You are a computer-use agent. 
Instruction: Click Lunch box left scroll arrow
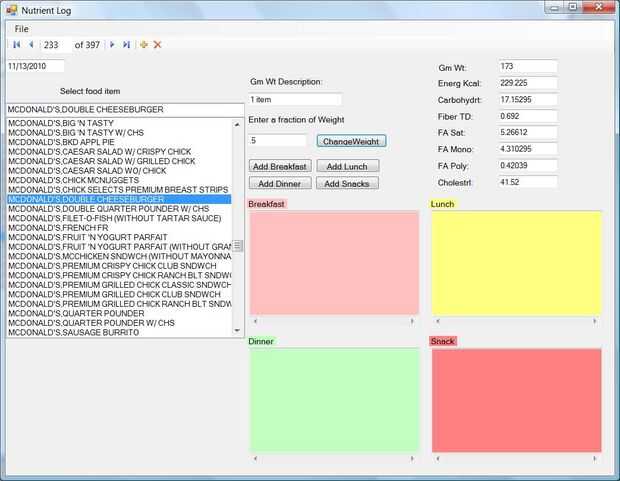click(438, 321)
